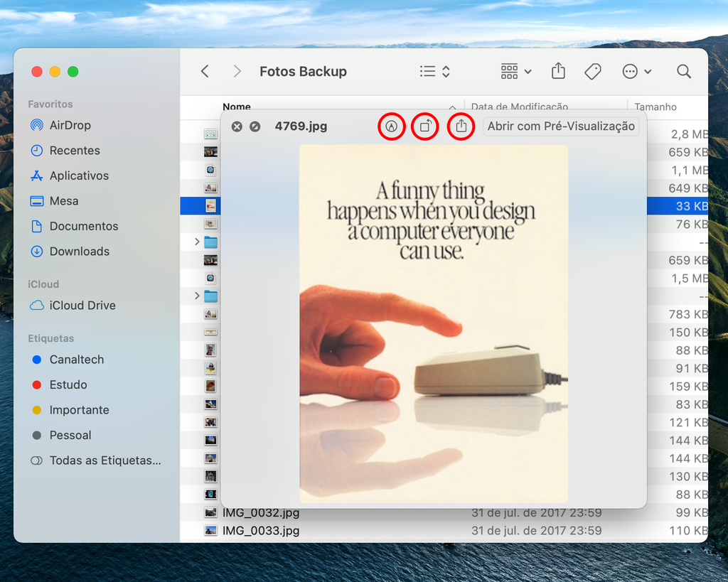Rotate the 4769.jpg image
This screenshot has width=728, height=582.
pyautogui.click(x=425, y=126)
